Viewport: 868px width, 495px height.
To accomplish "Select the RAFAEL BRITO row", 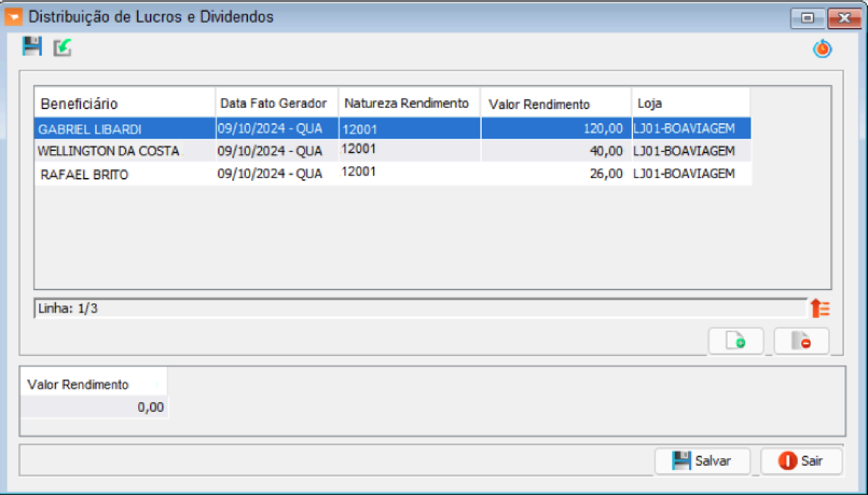I will tap(84, 174).
